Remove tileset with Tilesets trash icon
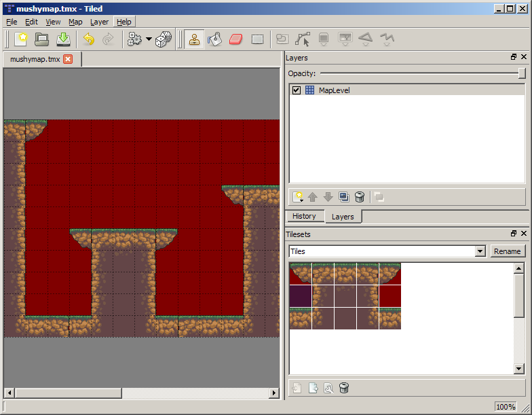This screenshot has height=415, width=532. pos(343,388)
